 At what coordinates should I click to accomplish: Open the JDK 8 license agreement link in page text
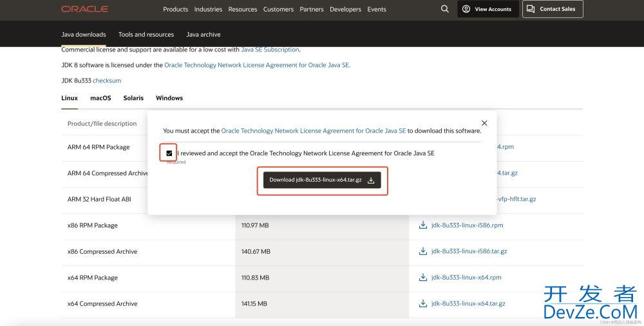(x=257, y=65)
